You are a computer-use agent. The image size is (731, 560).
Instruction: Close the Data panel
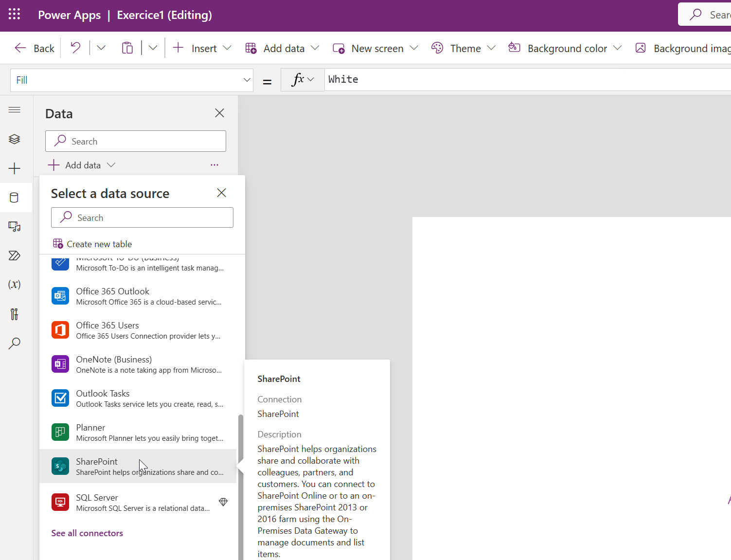click(219, 113)
